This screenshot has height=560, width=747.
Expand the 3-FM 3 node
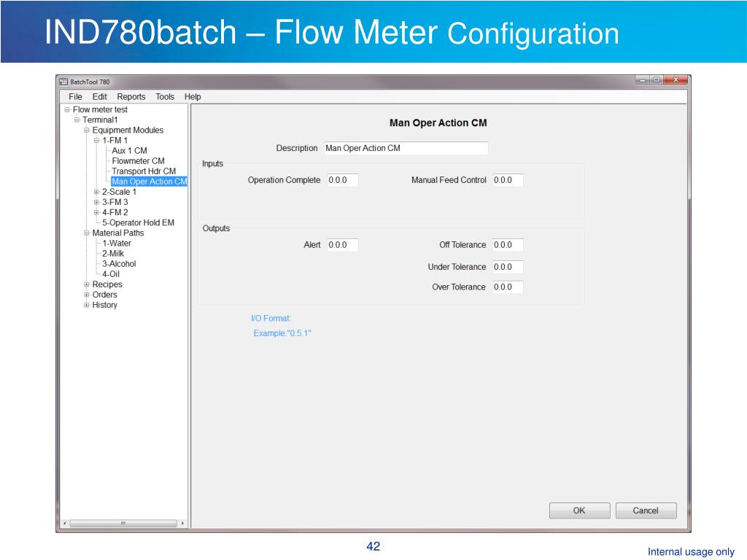(96, 202)
